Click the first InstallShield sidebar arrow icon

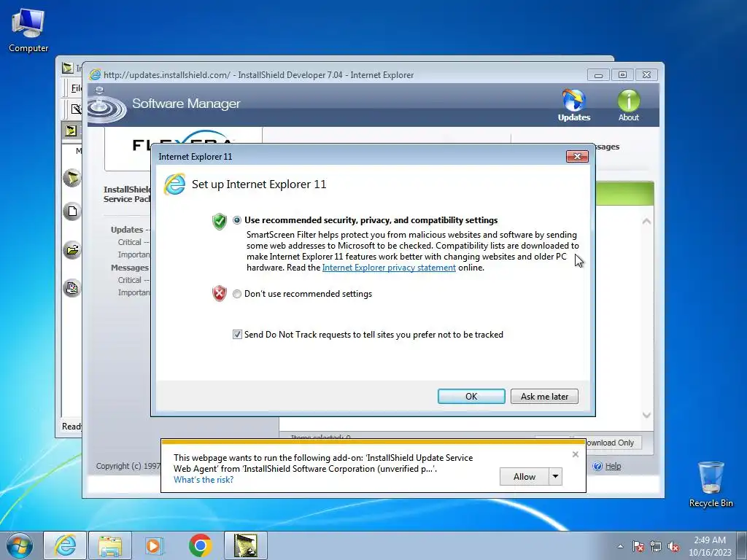72,178
